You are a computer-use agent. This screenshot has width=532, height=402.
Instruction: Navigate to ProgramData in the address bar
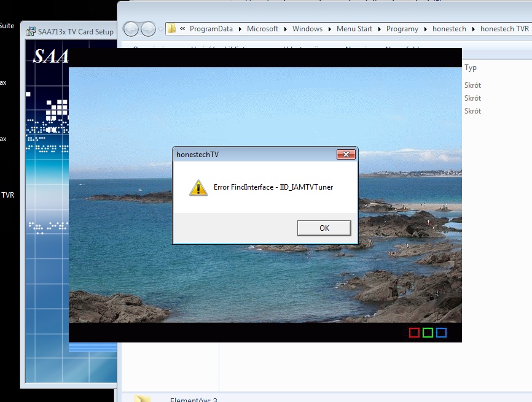tap(211, 29)
